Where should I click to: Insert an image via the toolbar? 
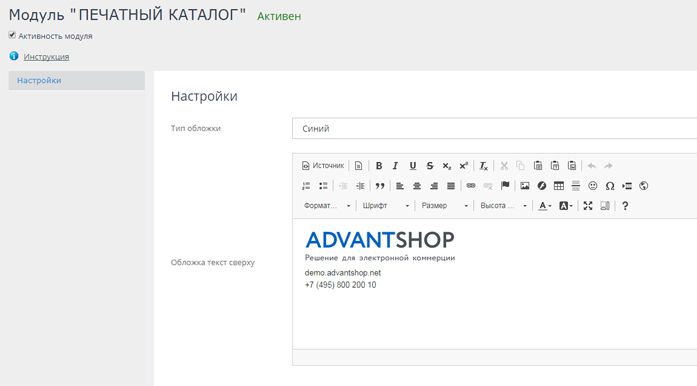[x=525, y=186]
